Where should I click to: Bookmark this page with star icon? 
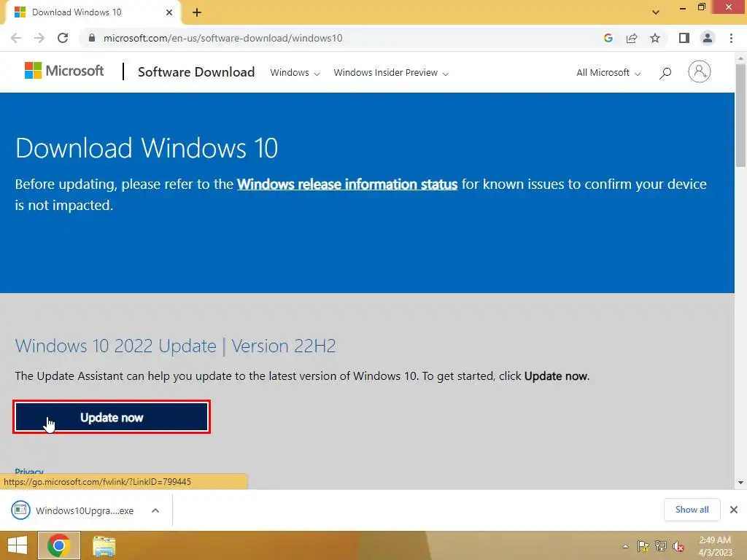pos(655,38)
